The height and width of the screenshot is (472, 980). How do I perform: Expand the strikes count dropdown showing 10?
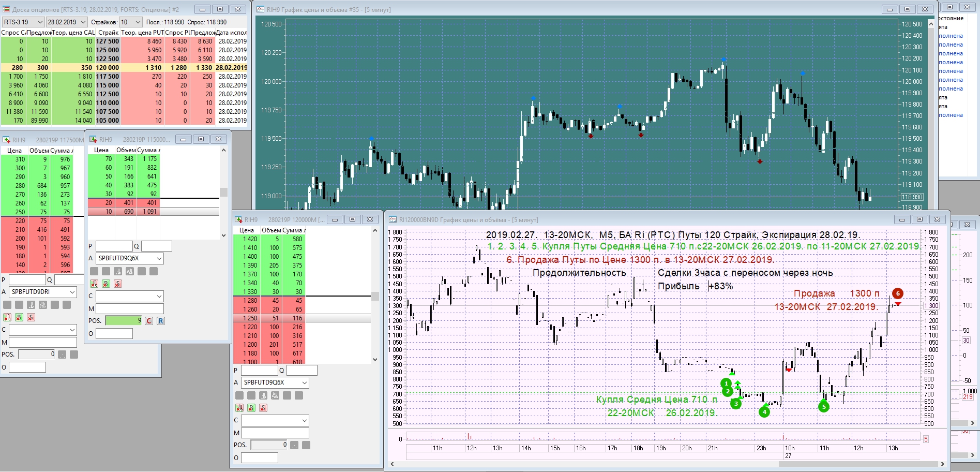click(130, 22)
